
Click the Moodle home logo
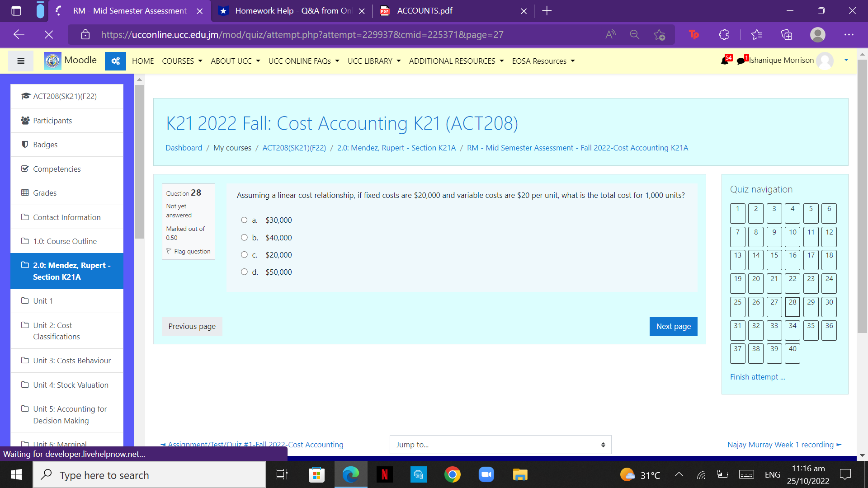pyautogui.click(x=52, y=61)
